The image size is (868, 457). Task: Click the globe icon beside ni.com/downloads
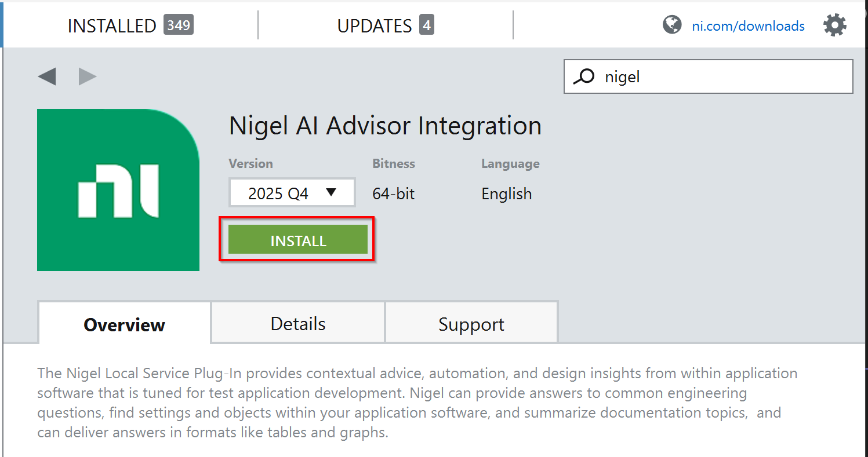click(x=672, y=25)
